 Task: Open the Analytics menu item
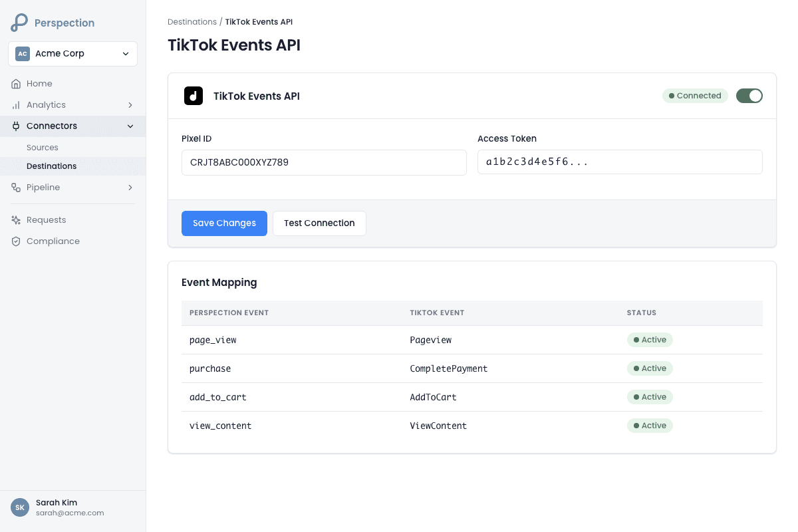pyautogui.click(x=73, y=105)
